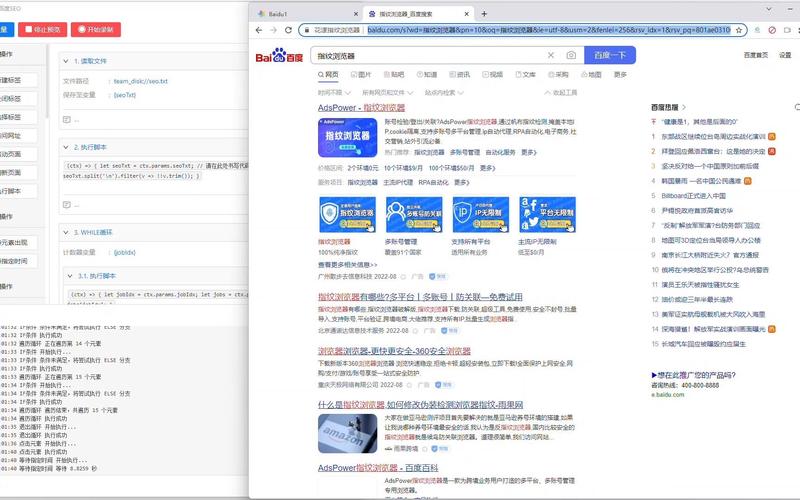Select the 视频 search category
Screen dimensions: 800x500
(x=493, y=74)
